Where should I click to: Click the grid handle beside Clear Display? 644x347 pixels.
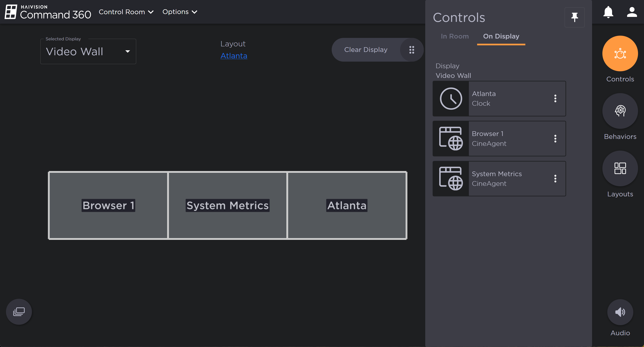(x=412, y=50)
